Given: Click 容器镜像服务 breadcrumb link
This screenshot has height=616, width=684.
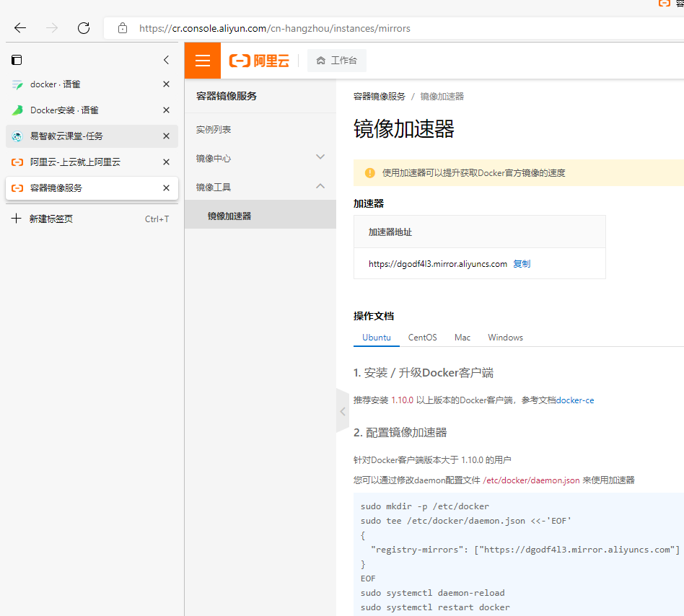Looking at the screenshot, I should click(x=379, y=97).
